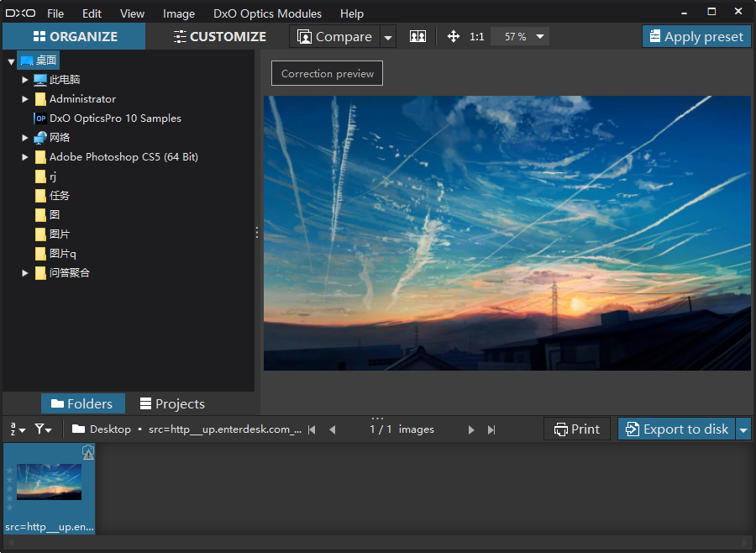Open the image filter funnel icon

pos(43,429)
